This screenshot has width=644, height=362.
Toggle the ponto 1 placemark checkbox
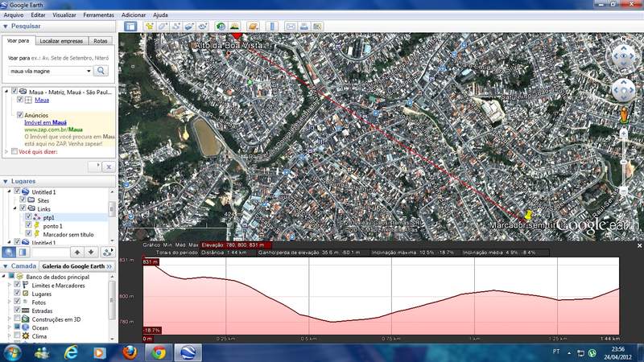click(x=29, y=226)
